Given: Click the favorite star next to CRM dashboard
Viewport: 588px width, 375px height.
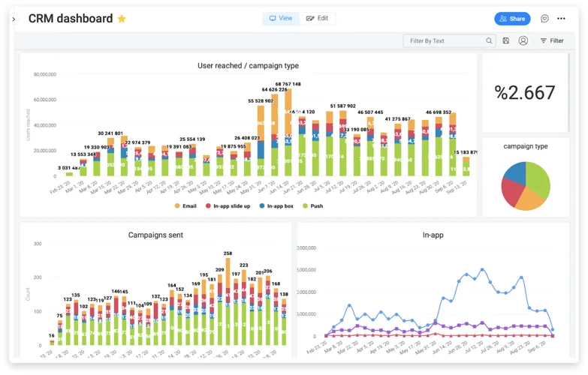Looking at the screenshot, I should point(122,19).
